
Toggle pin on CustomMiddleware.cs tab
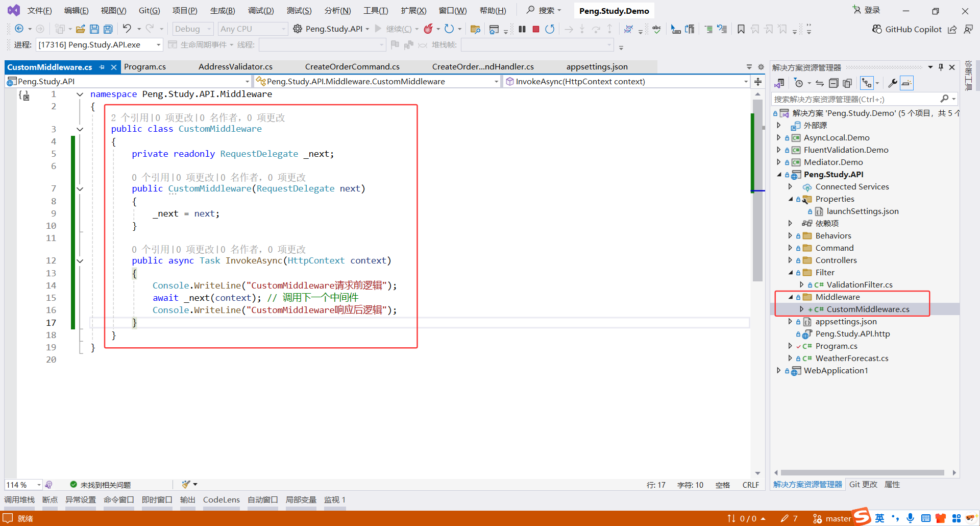(102, 67)
